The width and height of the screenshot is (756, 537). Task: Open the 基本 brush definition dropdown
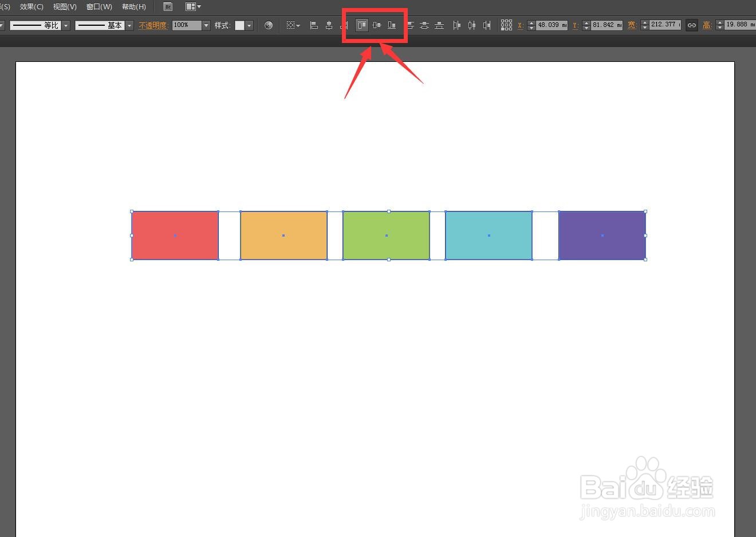(x=129, y=25)
